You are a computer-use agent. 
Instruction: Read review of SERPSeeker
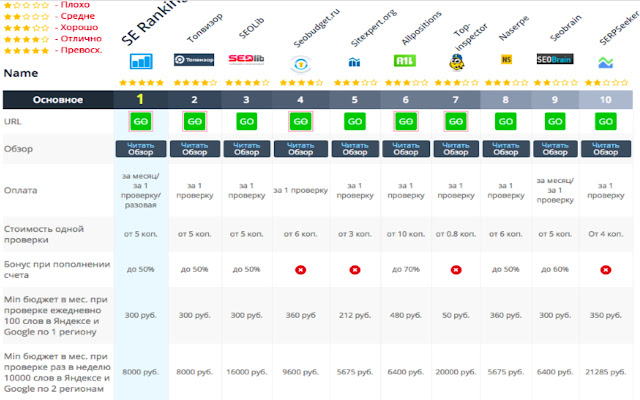point(606,149)
